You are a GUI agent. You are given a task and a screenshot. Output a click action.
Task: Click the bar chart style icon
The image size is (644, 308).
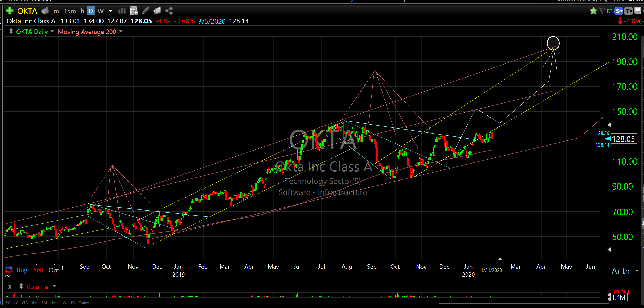[122, 11]
